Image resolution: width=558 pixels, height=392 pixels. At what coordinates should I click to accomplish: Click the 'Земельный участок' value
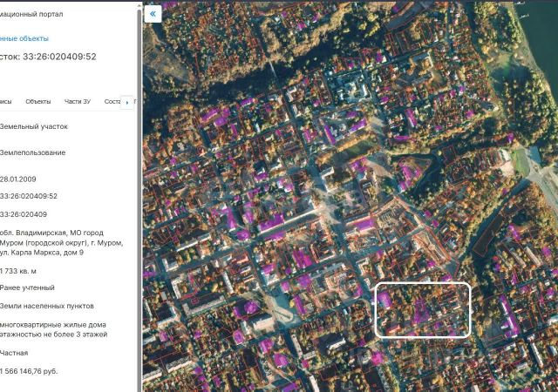(34, 126)
